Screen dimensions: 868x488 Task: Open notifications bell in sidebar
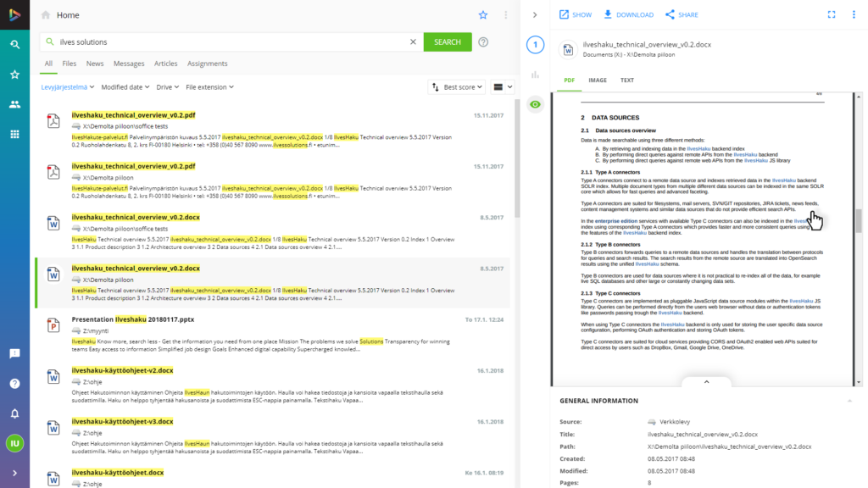click(15, 413)
